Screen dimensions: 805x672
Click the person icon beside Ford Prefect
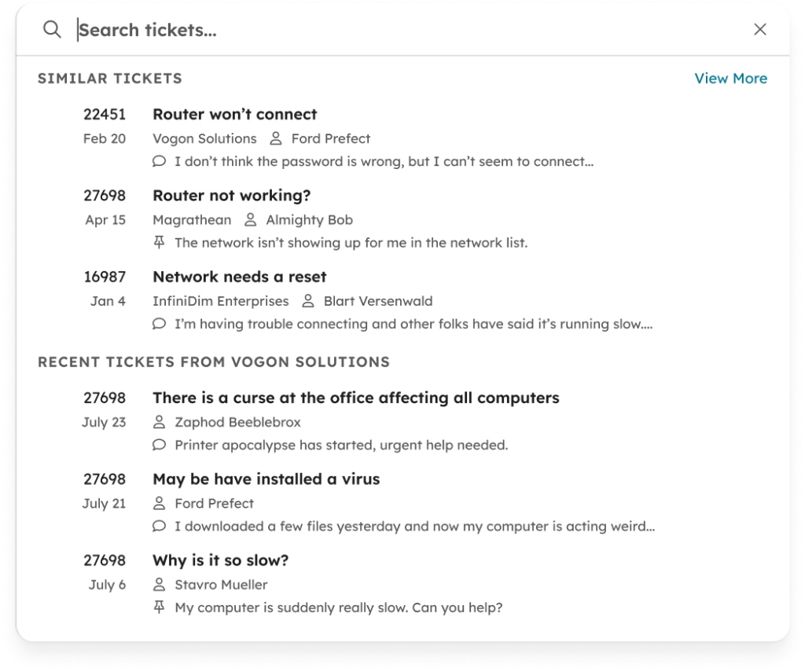tap(274, 138)
